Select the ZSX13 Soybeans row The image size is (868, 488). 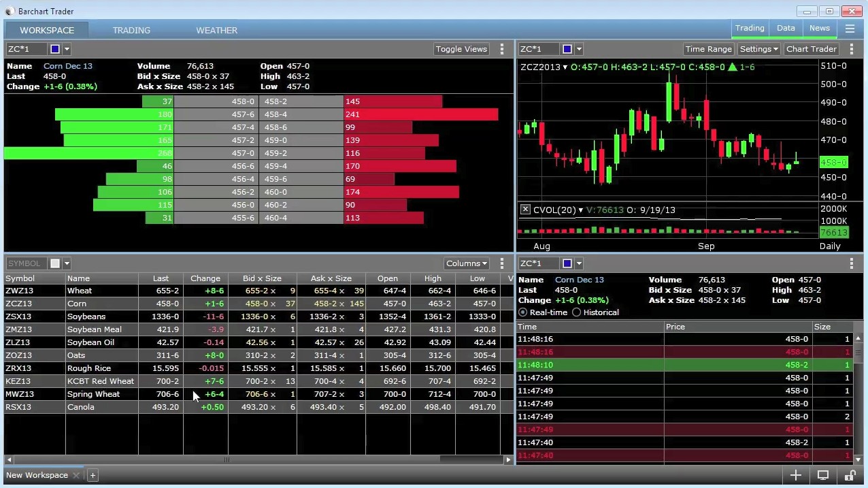coord(258,316)
